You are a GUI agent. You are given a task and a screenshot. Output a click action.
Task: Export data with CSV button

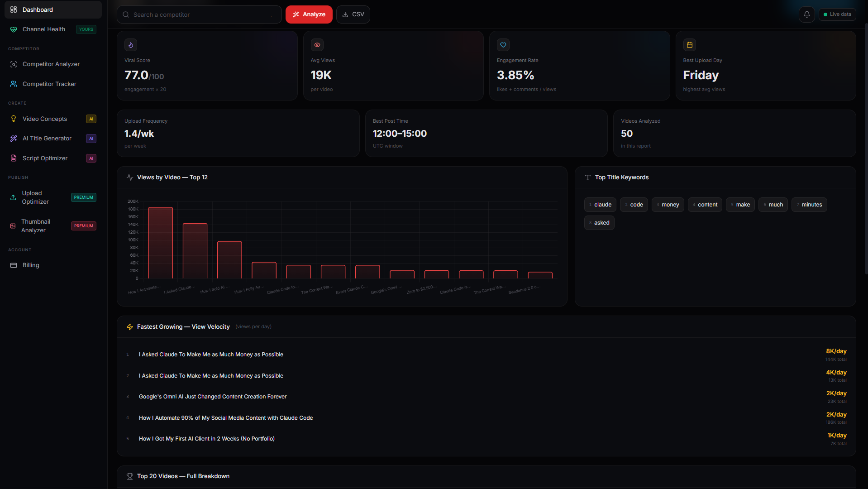[x=353, y=14]
